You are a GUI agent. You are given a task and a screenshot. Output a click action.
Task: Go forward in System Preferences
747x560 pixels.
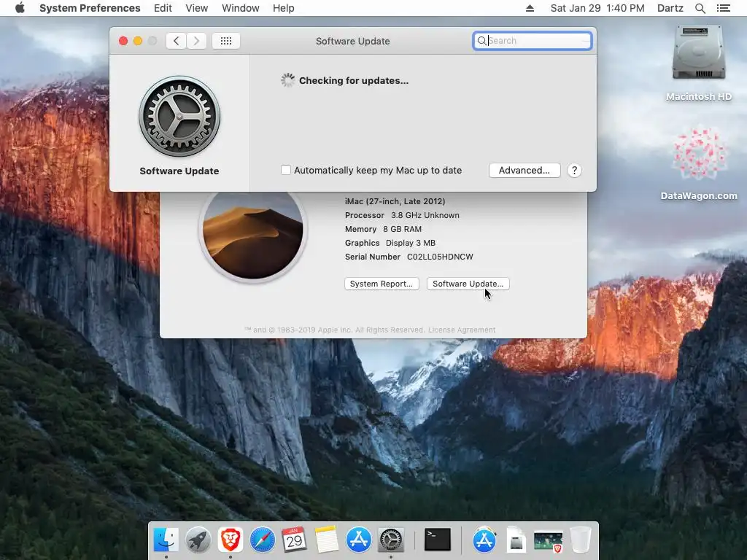pyautogui.click(x=196, y=41)
